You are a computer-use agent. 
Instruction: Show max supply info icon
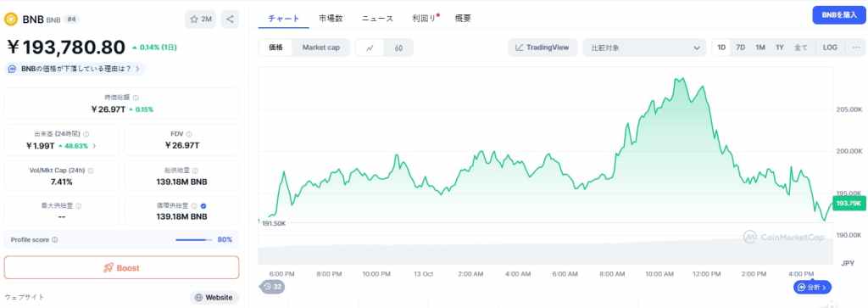pyautogui.click(x=79, y=205)
